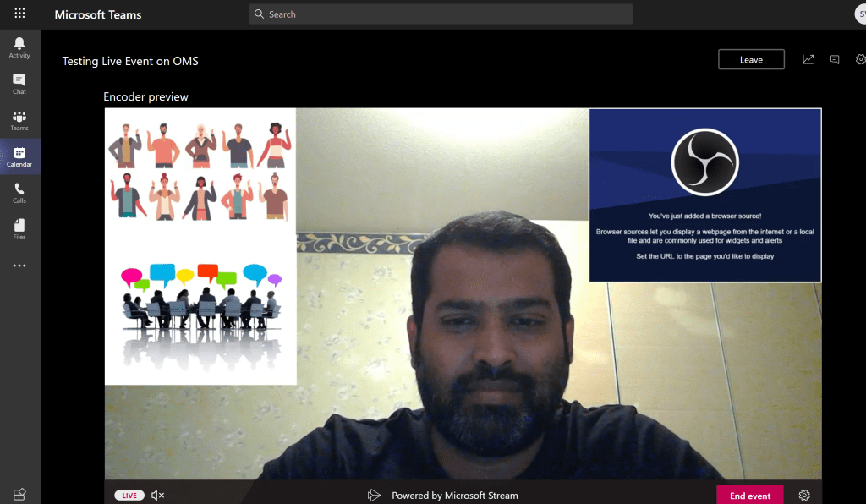Open the Activity feed in sidebar
The height and width of the screenshot is (504, 866).
[19, 47]
